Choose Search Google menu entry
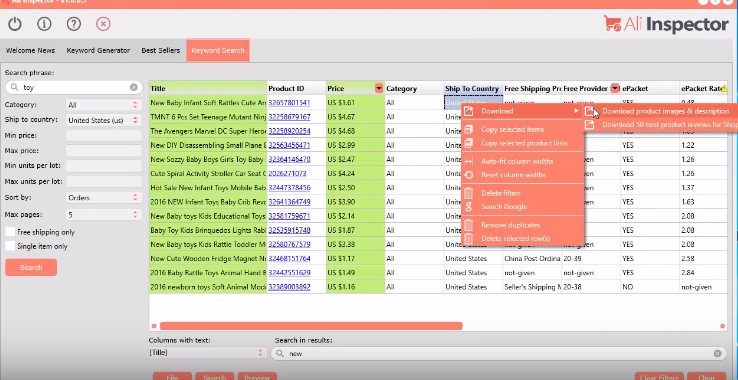 coord(504,207)
